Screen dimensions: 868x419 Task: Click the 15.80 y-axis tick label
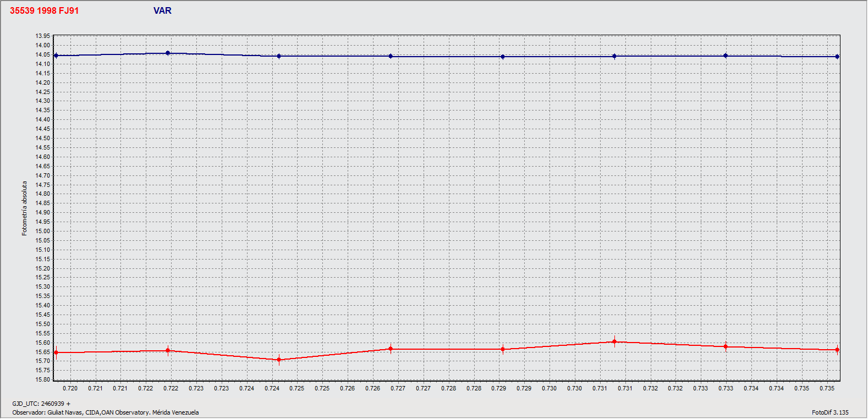(42, 379)
